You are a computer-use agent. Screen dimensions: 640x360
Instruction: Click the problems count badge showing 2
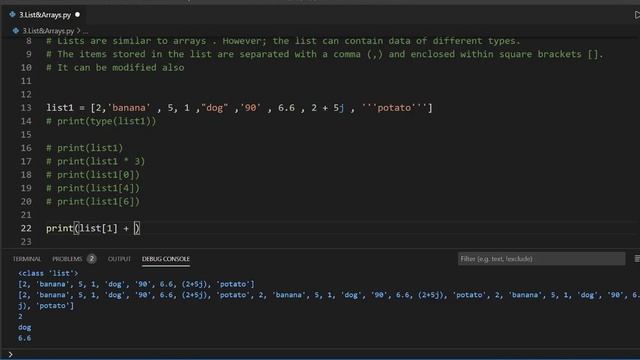coord(91,258)
